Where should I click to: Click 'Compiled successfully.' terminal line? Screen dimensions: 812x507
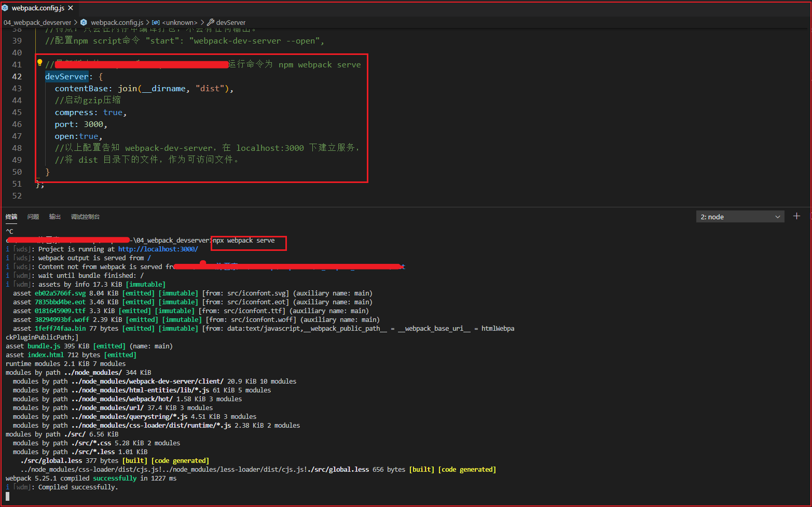point(78,487)
